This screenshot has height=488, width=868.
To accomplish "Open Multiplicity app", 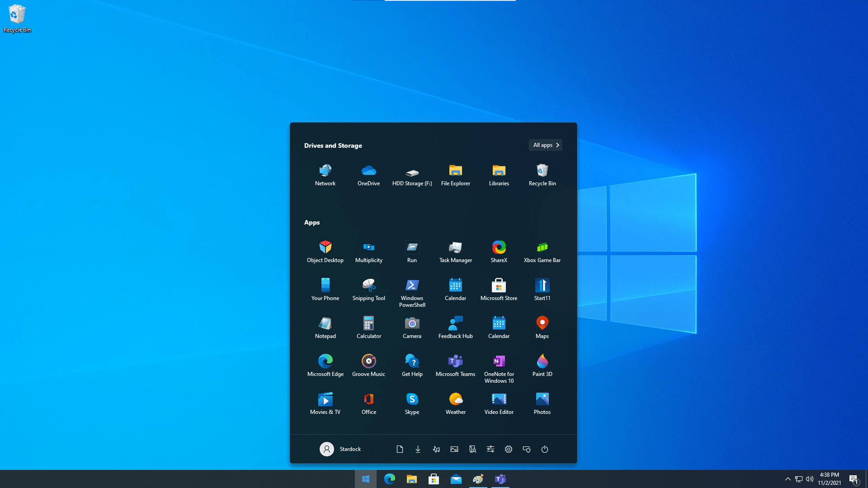I will pos(368,250).
